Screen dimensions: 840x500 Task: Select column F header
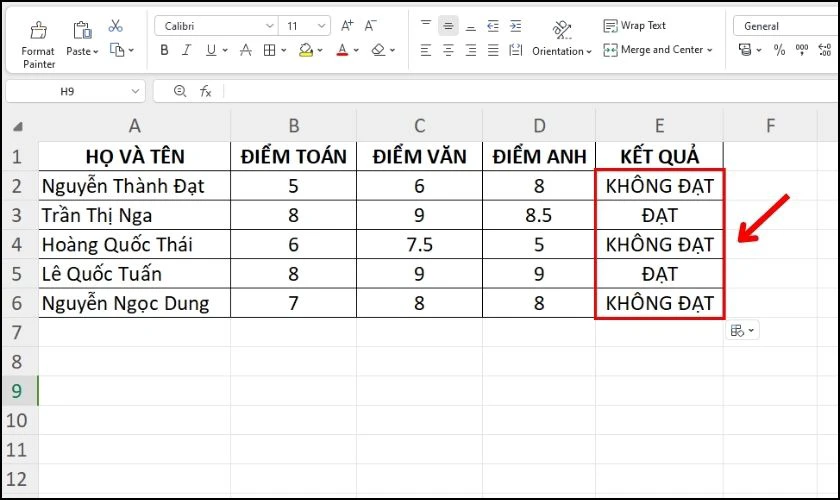click(x=770, y=126)
